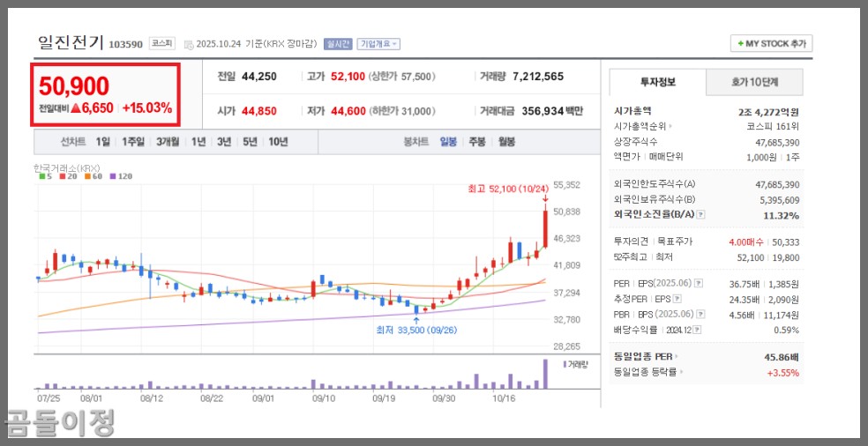Click help icon beside 배당수익률 2024.12
The width and height of the screenshot is (868, 446).
pos(697,330)
